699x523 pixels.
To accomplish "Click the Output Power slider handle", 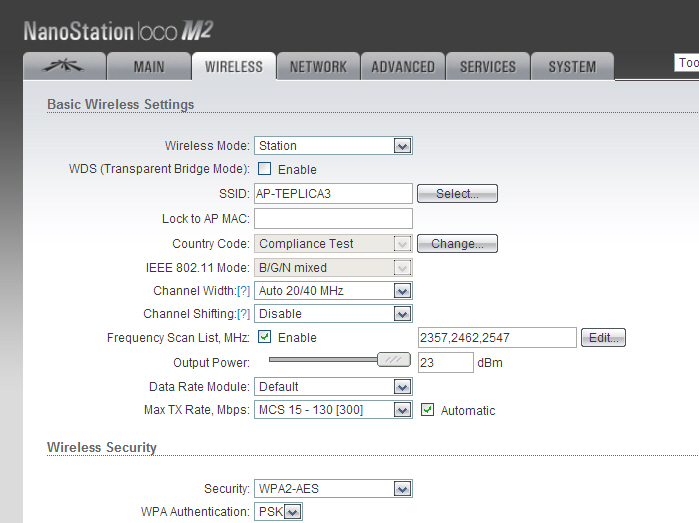I will click(394, 360).
